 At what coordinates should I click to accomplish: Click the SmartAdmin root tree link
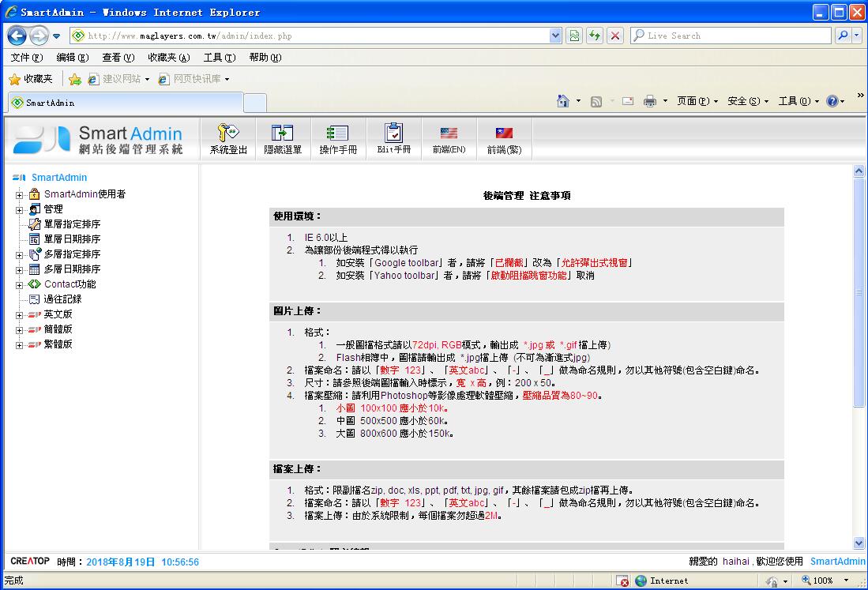click(x=59, y=178)
